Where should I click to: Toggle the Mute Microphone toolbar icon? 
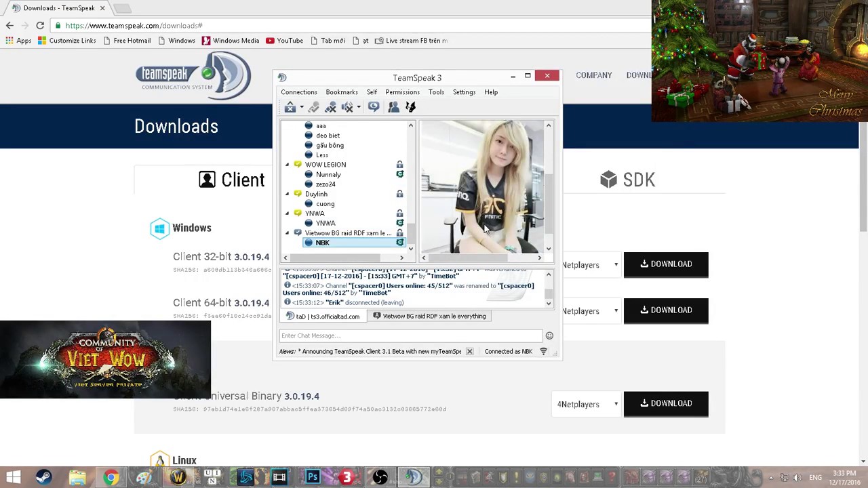tap(330, 107)
